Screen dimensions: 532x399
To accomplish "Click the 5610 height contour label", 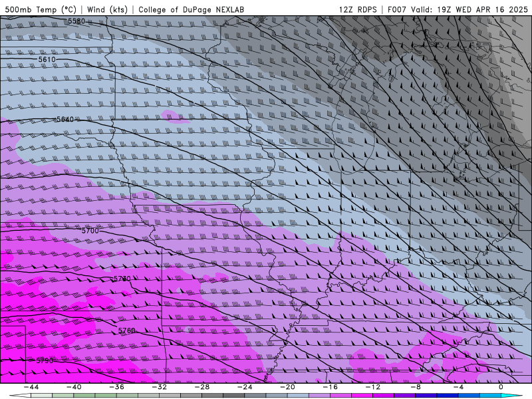I will [47, 59].
